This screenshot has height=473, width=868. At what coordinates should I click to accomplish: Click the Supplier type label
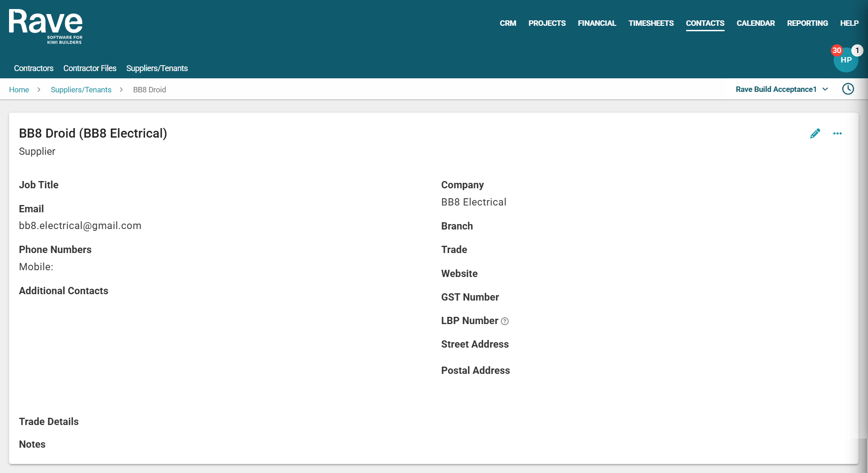[x=37, y=152]
